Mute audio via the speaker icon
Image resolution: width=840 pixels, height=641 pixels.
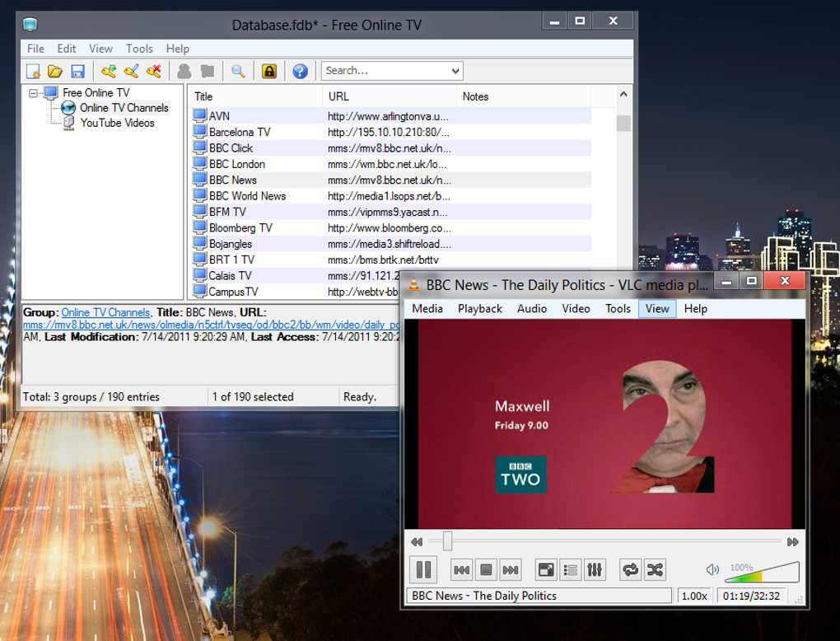tap(713, 569)
